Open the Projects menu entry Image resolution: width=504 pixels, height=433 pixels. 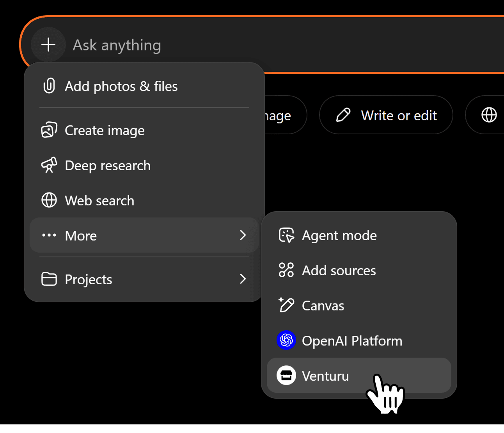(x=144, y=279)
